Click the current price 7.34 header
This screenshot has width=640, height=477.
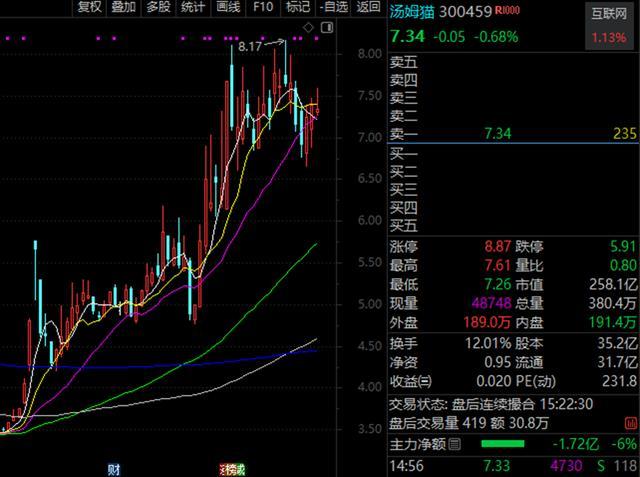click(407, 37)
